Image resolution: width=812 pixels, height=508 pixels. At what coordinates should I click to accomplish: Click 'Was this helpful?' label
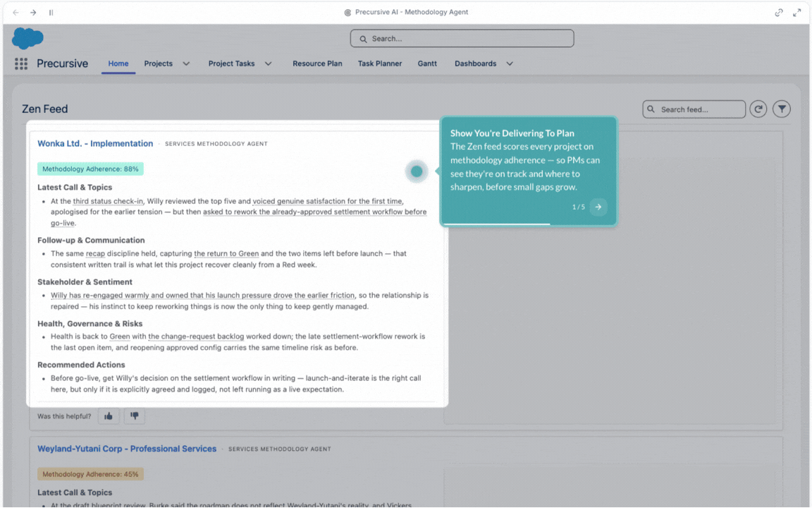coord(64,416)
